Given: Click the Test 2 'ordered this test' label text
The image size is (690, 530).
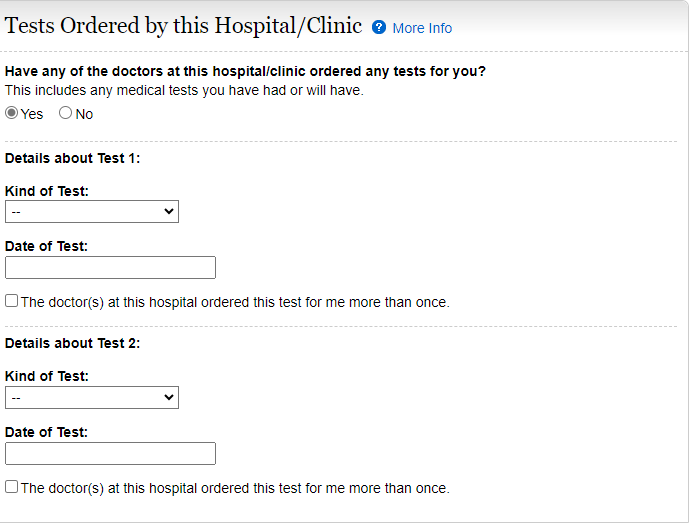Looking at the screenshot, I should coord(235,488).
